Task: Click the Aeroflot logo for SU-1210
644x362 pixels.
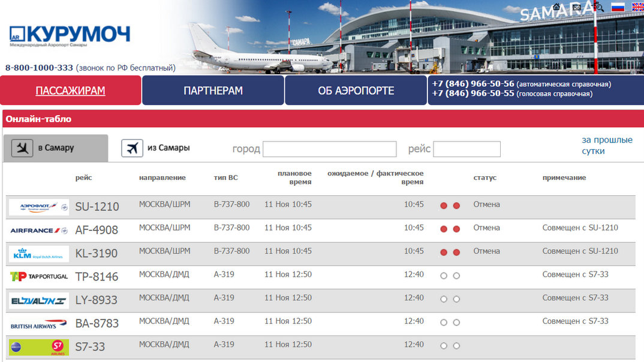Action: (39, 207)
